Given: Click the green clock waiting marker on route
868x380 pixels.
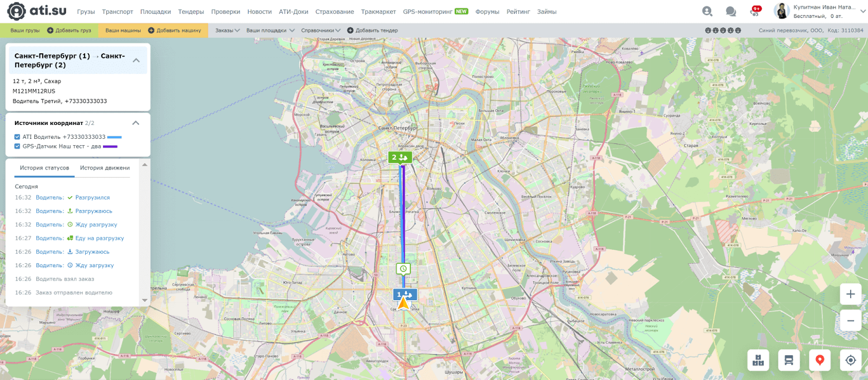Looking at the screenshot, I should click(403, 268).
